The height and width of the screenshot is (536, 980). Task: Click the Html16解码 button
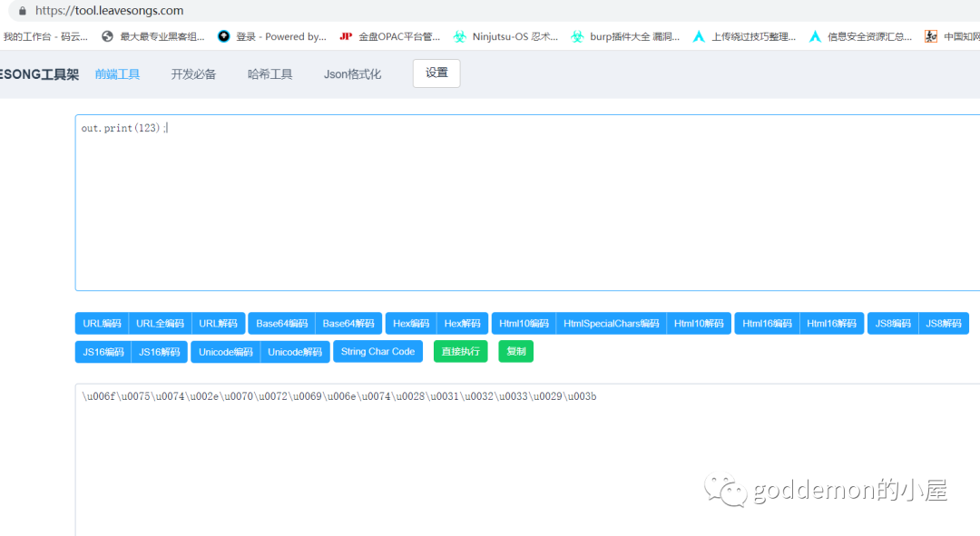tap(832, 324)
